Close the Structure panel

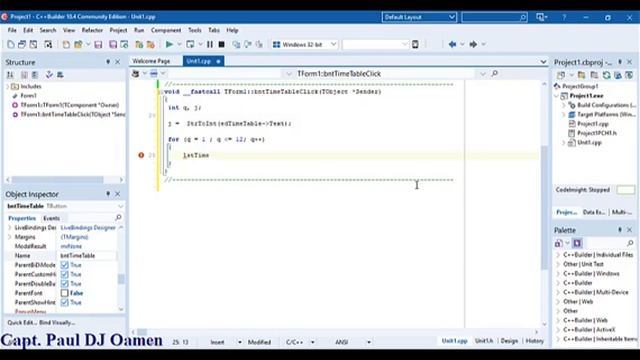[x=118, y=62]
